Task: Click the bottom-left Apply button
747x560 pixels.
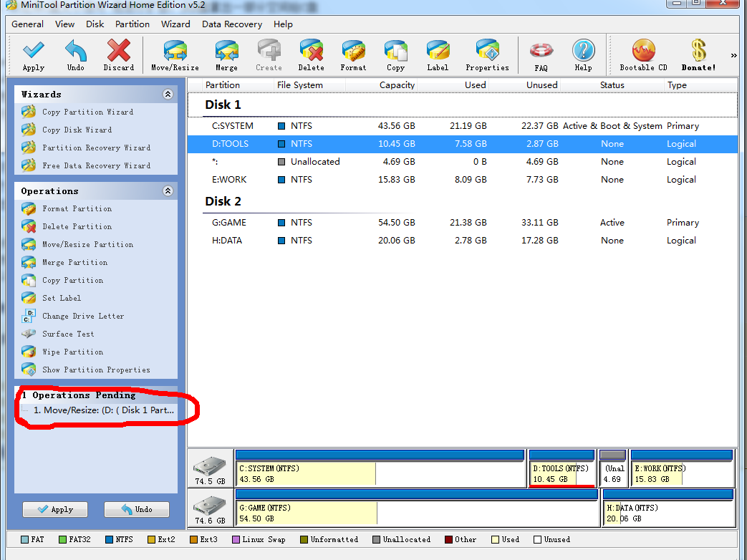Action: 55,509
